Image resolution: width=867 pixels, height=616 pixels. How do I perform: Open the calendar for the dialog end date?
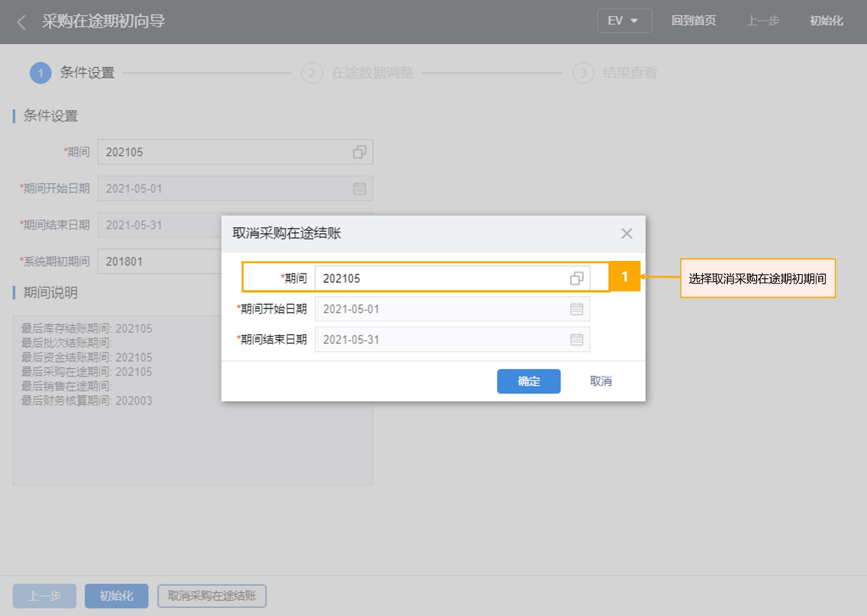pyautogui.click(x=576, y=340)
